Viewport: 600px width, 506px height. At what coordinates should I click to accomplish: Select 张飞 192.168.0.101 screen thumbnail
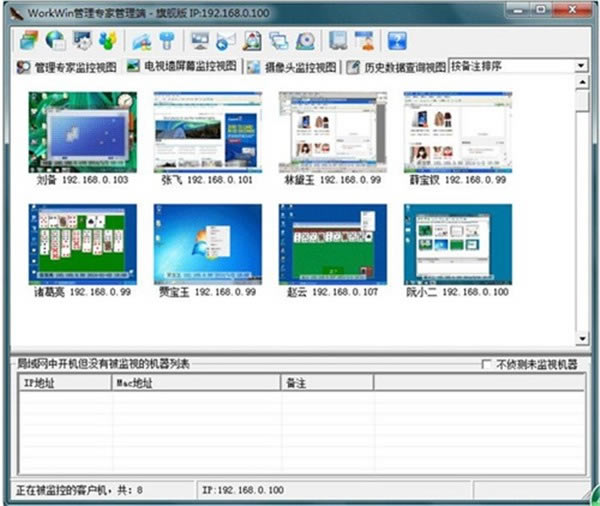208,132
